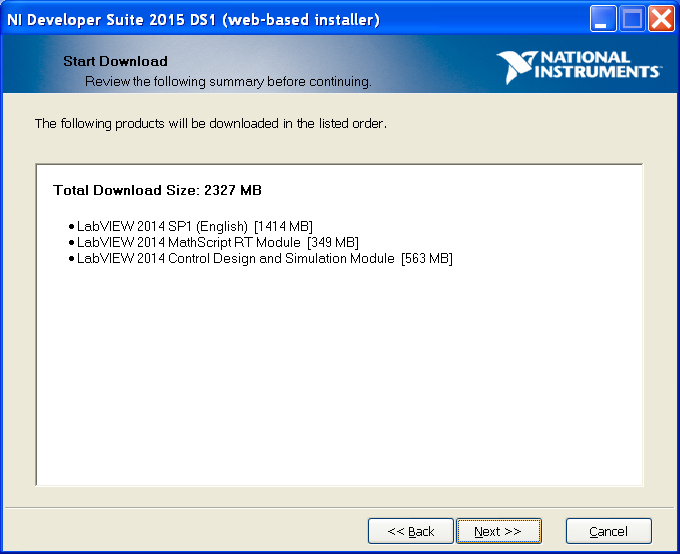Go back with the << Back button

click(x=410, y=531)
